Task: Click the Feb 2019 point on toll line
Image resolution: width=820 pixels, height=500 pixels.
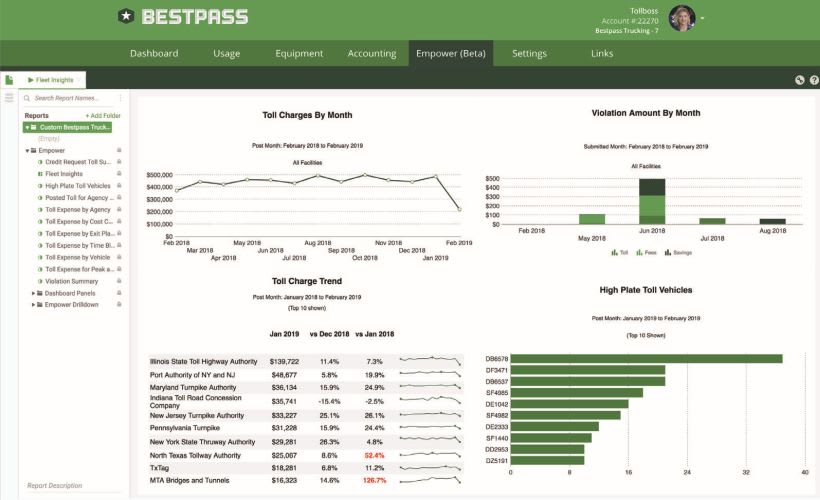Action: pyautogui.click(x=460, y=209)
